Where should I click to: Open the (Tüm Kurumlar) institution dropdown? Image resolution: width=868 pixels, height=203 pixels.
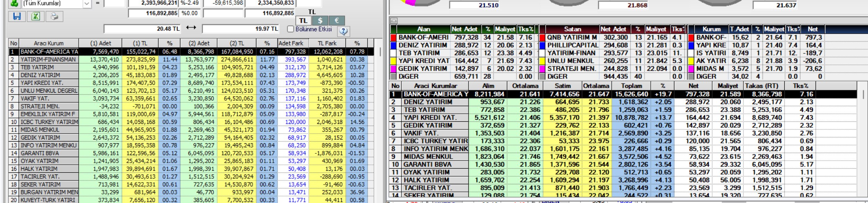tap(87, 3)
